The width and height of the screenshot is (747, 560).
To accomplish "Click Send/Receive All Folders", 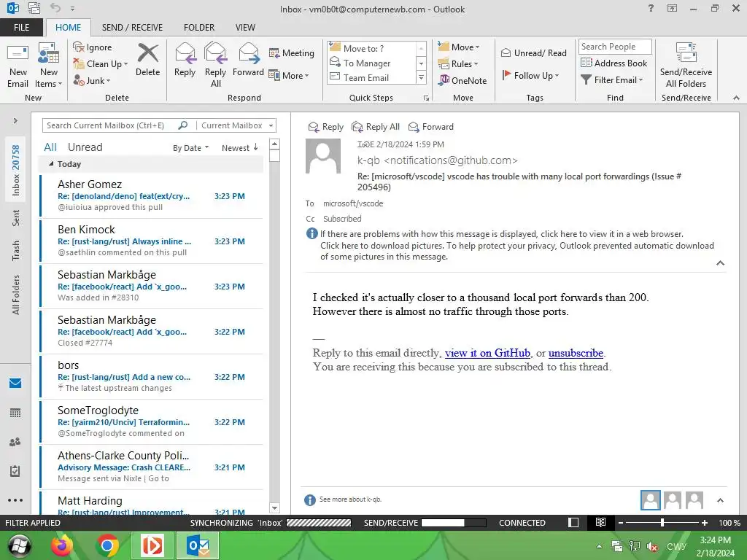I will [x=686, y=65].
